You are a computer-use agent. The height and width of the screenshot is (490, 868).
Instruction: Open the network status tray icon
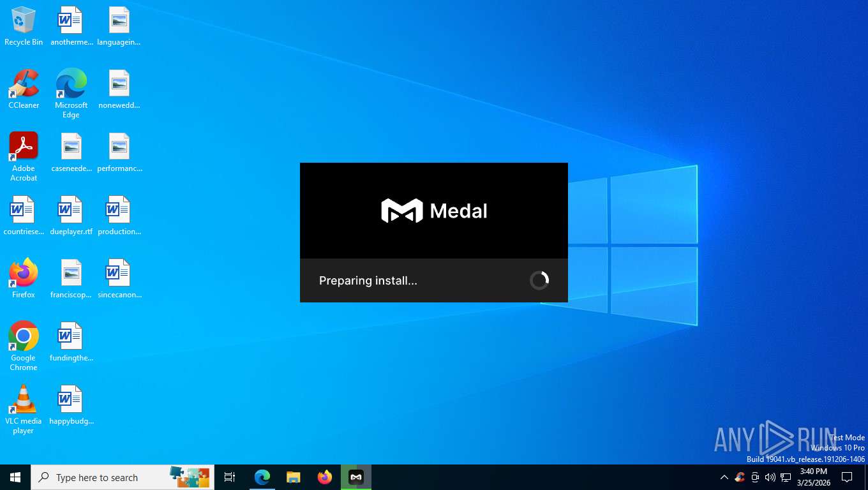786,477
